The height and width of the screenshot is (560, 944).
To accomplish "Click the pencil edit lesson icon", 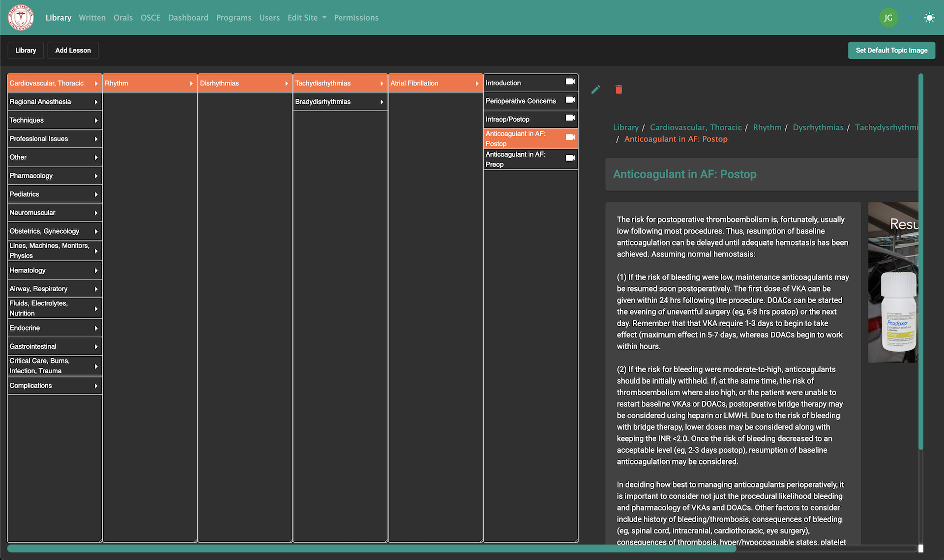I will pos(595,89).
